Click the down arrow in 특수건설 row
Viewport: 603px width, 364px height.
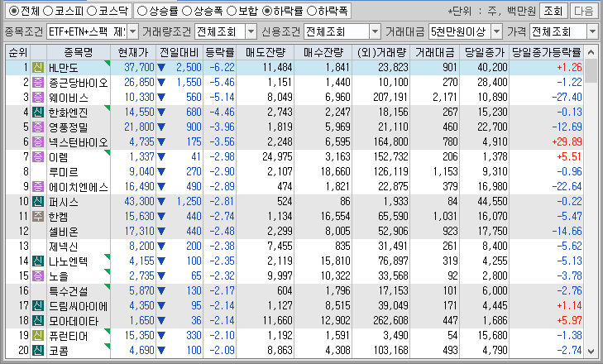click(x=161, y=291)
